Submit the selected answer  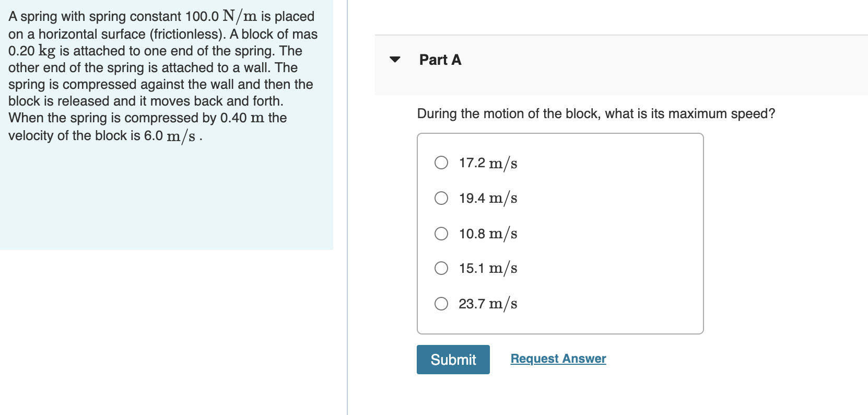(453, 360)
